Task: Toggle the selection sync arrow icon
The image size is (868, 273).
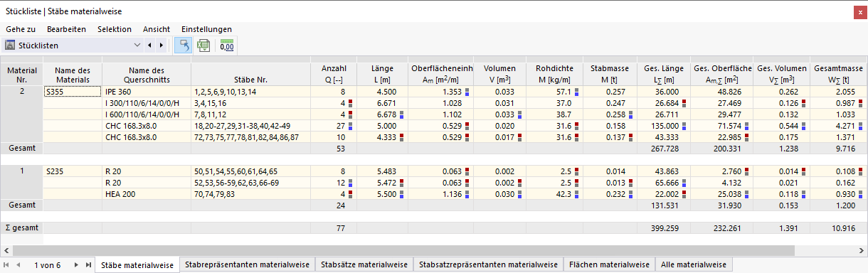Action: 183,45
